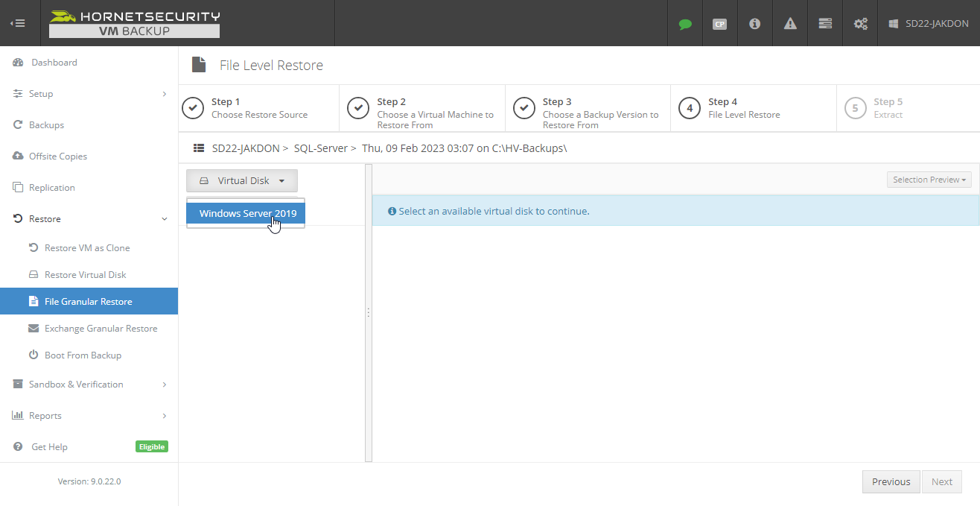This screenshot has width=980, height=506.
Task: Click the Hornetsecurity VM Backup logo
Action: click(x=134, y=23)
